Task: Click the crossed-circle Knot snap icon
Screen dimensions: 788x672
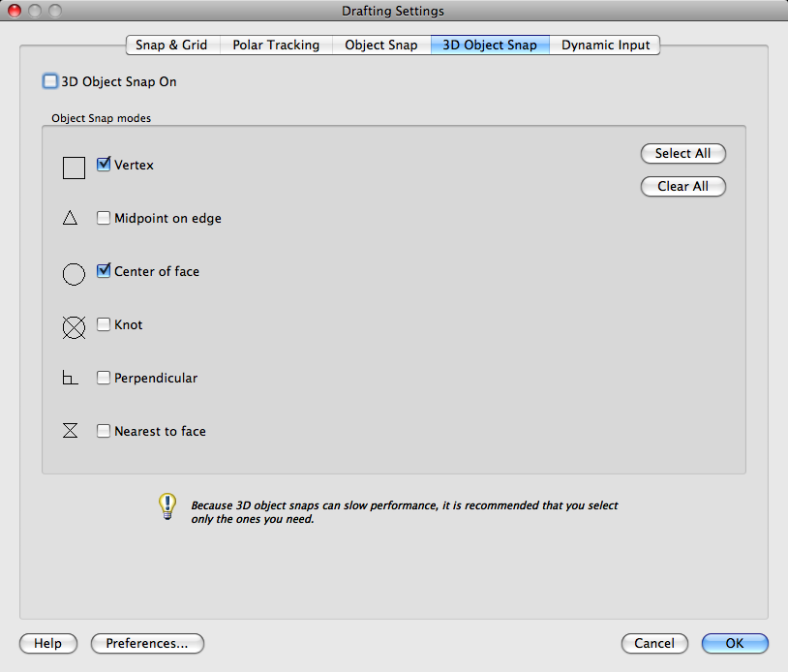Action: [74, 327]
